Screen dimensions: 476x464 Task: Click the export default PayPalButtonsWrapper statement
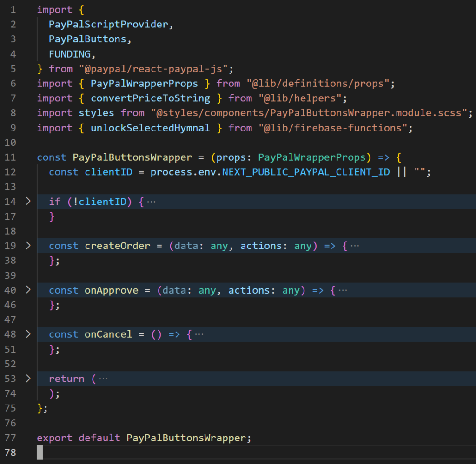coord(143,438)
